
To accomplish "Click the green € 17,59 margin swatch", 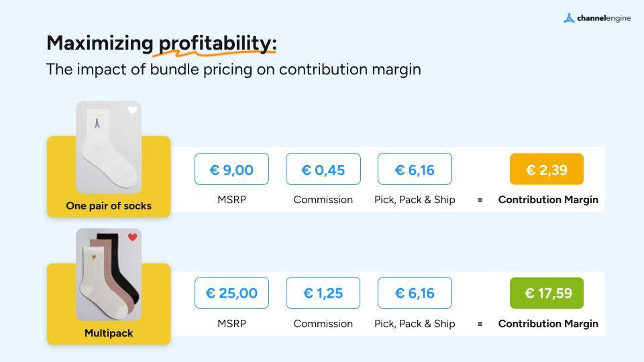I will pyautogui.click(x=547, y=293).
